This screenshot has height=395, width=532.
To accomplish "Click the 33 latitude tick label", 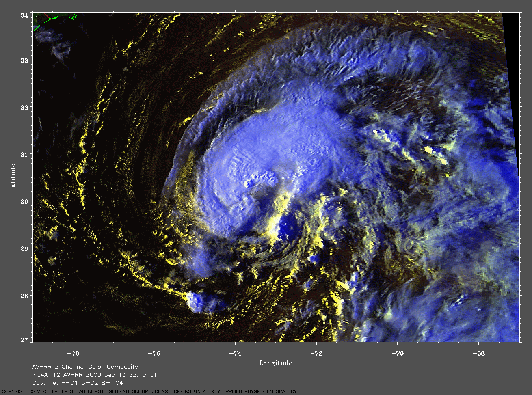I will pos(24,60).
